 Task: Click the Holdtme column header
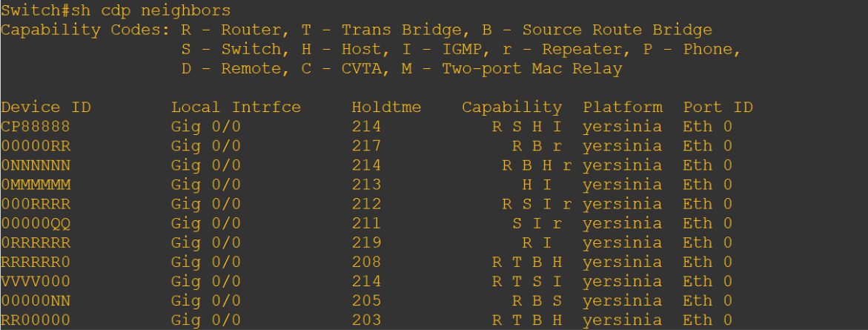tap(386, 107)
